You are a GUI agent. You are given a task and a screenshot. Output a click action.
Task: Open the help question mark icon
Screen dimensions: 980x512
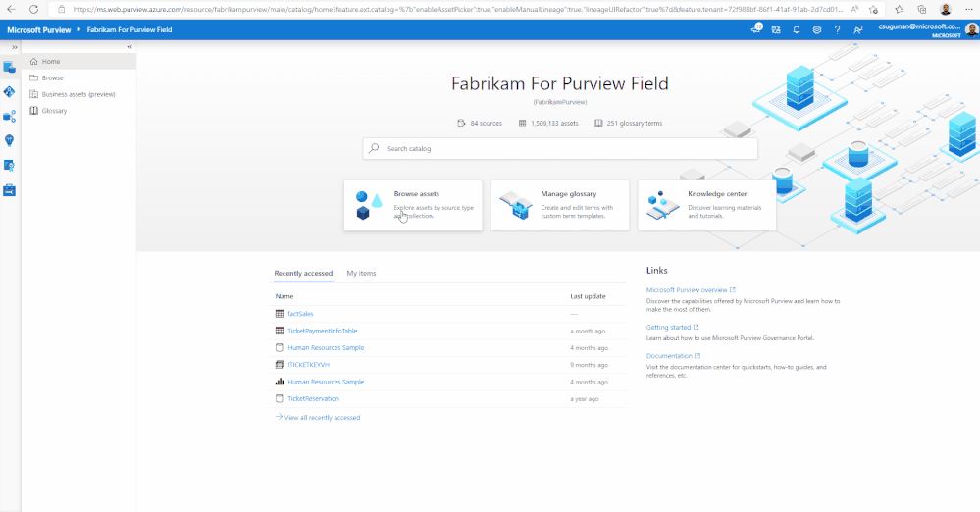point(837,30)
